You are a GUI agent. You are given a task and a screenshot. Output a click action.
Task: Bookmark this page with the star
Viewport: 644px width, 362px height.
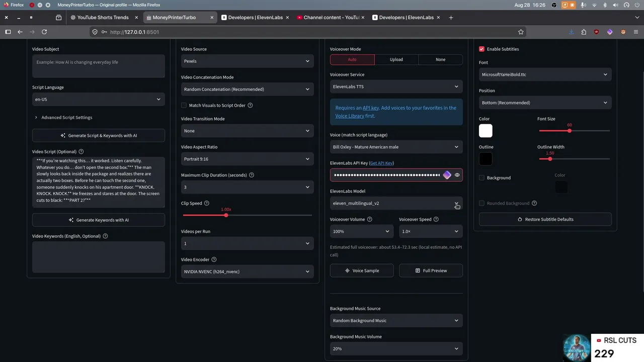pos(521,32)
